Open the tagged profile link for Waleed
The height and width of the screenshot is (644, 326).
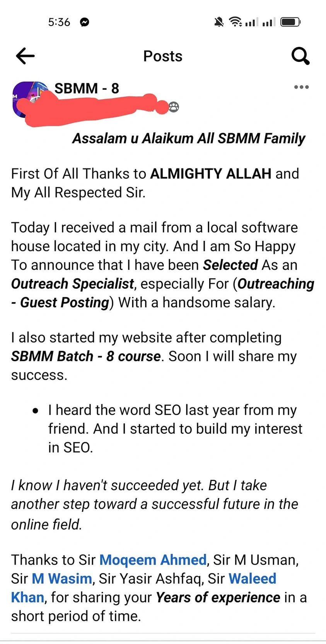pos(252,579)
